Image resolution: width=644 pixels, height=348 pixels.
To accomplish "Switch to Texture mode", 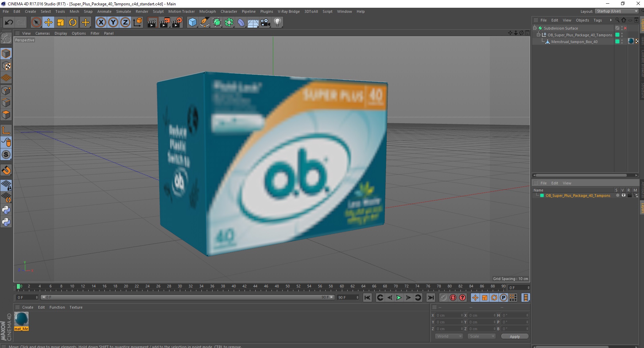I will pyautogui.click(x=6, y=66).
